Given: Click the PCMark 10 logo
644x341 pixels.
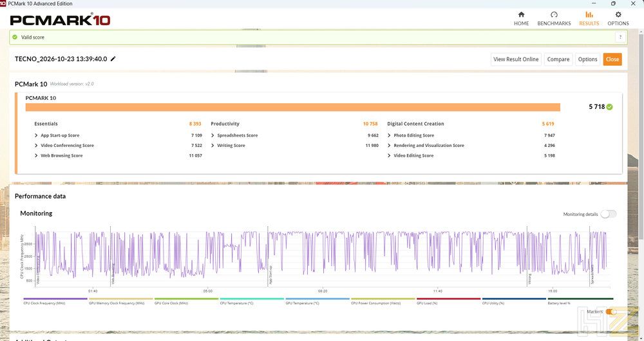Looking at the screenshot, I should 60,20.
